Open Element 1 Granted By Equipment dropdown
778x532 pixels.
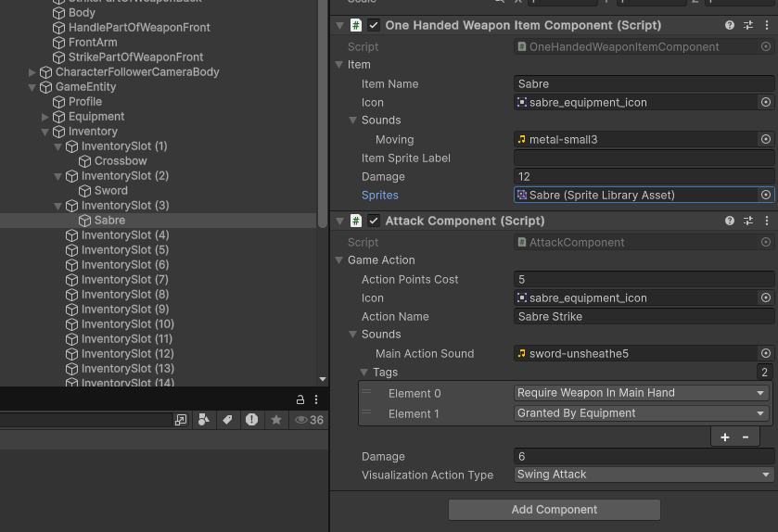point(641,413)
